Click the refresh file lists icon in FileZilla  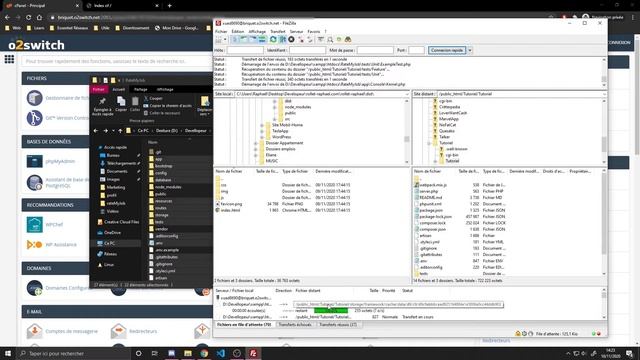pyautogui.click(x=273, y=40)
